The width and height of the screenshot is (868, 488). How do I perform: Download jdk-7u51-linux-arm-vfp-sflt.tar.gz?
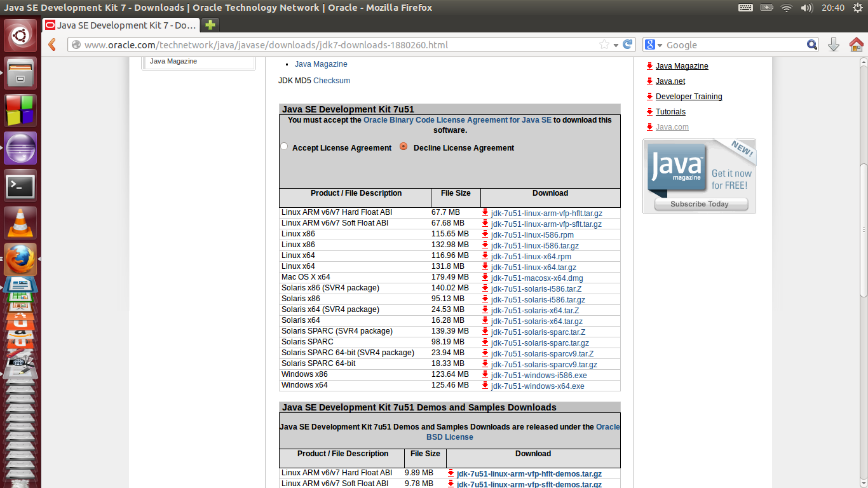click(x=546, y=224)
